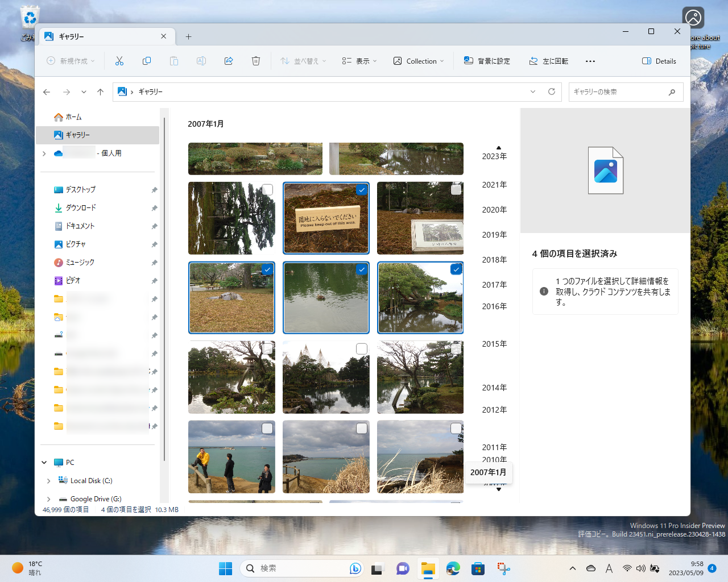
Task: Open Task View from the taskbar
Action: 377,568
